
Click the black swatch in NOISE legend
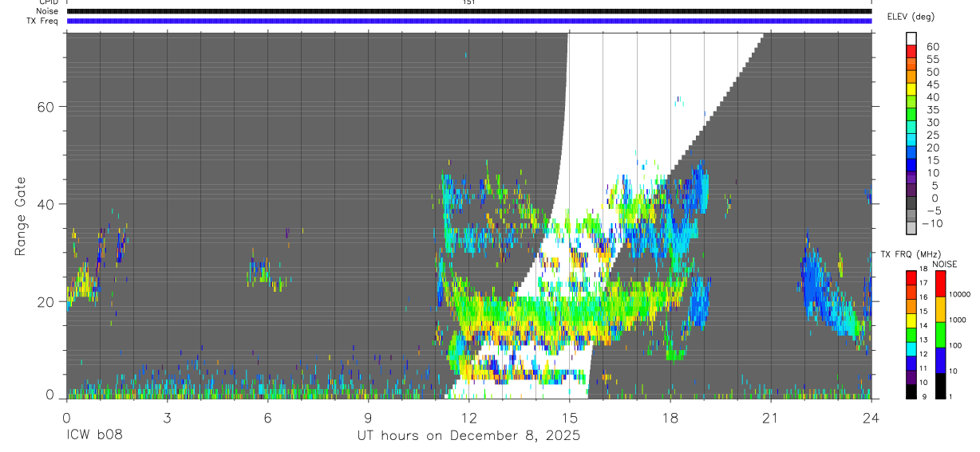(941, 386)
